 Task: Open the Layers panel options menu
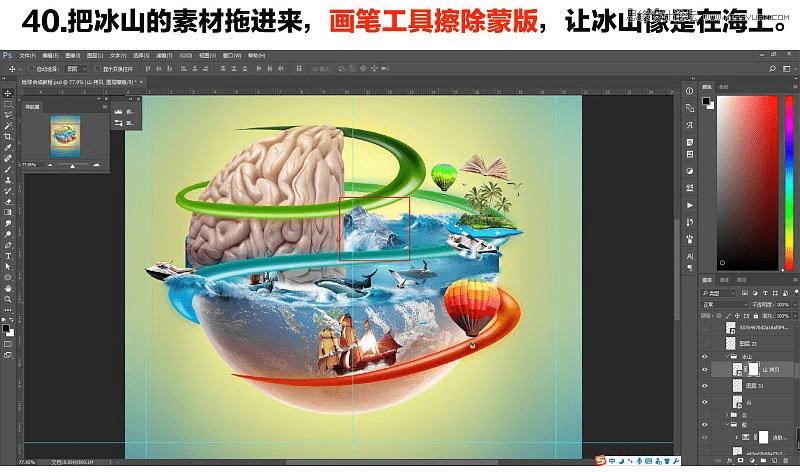[x=795, y=280]
